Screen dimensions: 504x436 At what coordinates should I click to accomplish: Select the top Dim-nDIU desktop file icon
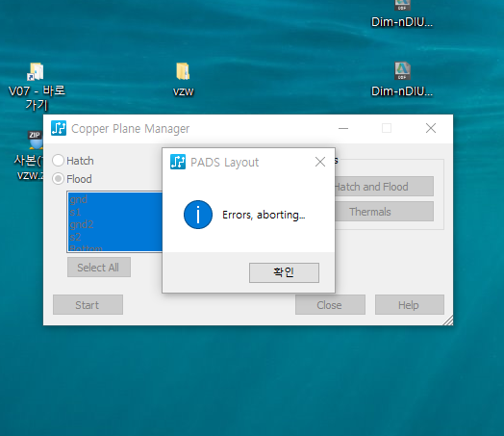point(402,6)
